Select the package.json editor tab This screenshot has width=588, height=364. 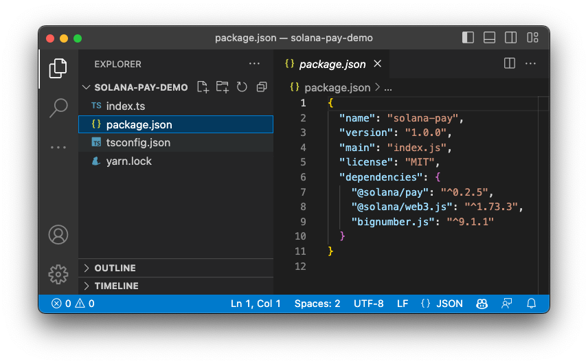click(332, 64)
